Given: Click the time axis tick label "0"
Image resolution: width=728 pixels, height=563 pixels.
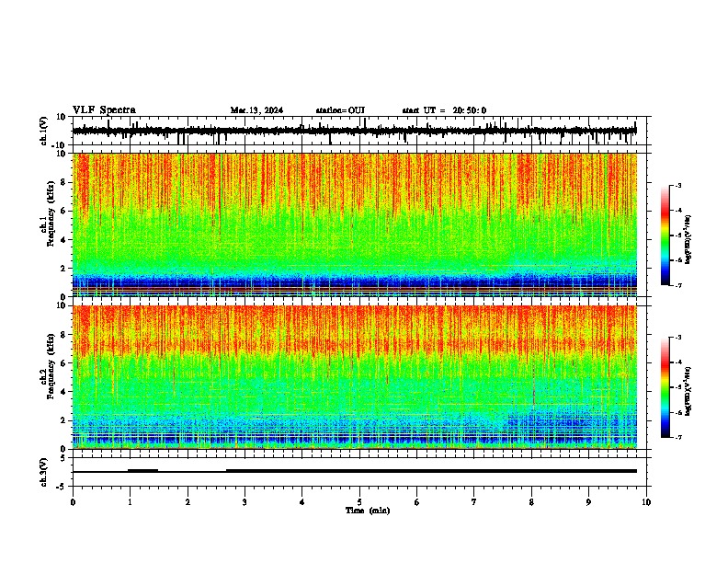Looking at the screenshot, I should (x=73, y=502).
